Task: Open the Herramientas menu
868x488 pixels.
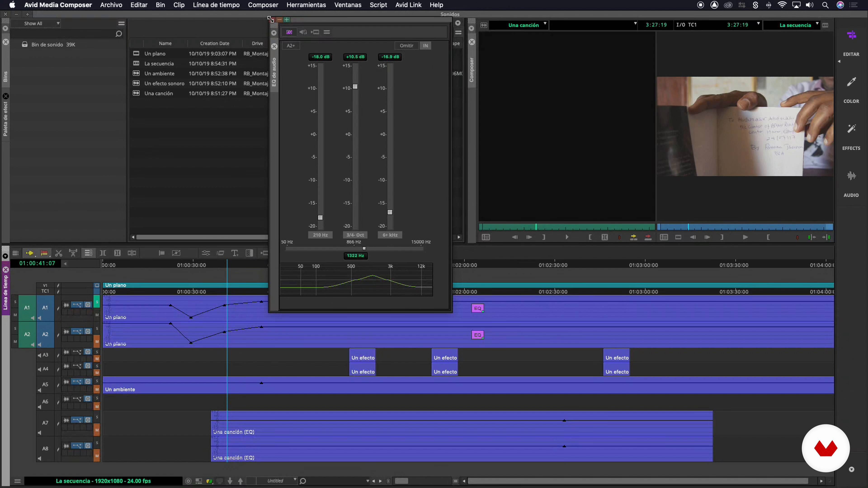Action: [x=306, y=5]
